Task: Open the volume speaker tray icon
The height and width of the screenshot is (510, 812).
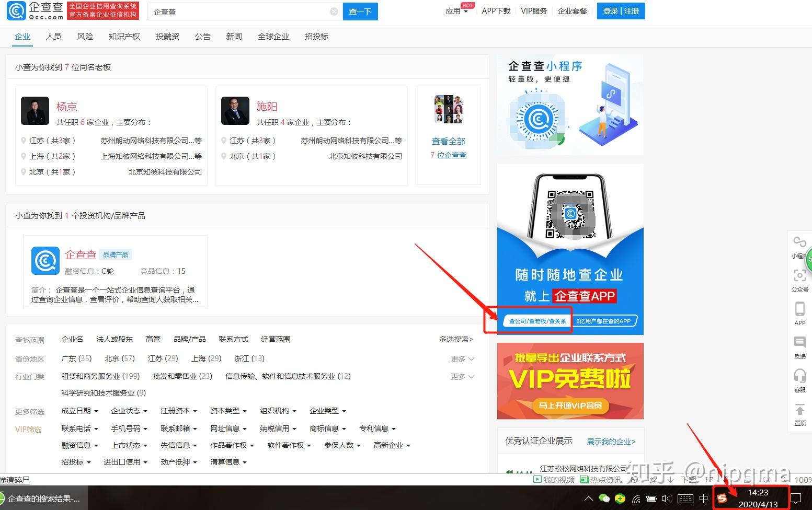Action: click(667, 498)
